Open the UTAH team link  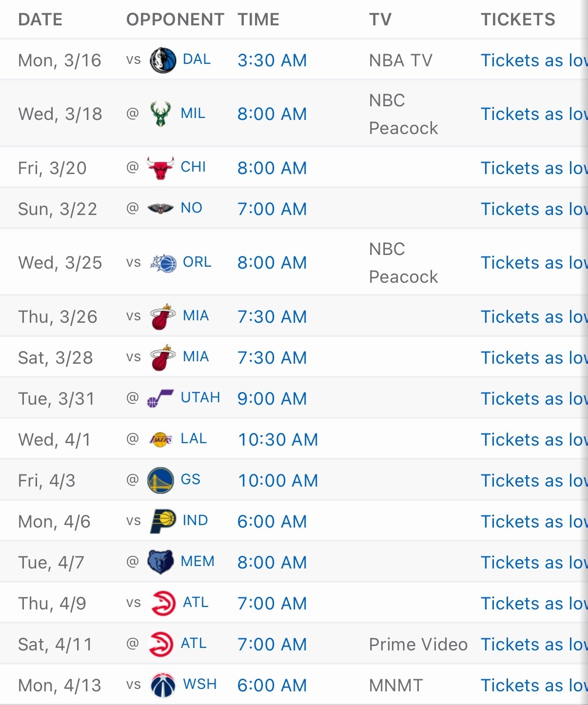pos(200,398)
